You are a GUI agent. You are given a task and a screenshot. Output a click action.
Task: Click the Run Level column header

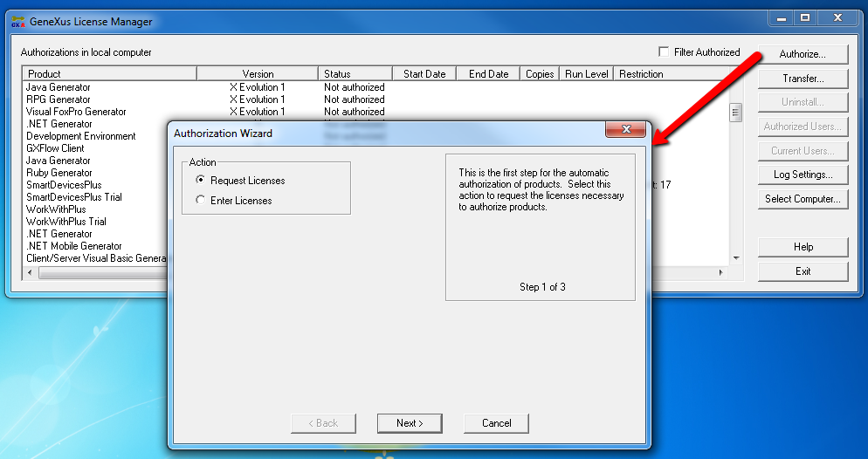pyautogui.click(x=586, y=73)
